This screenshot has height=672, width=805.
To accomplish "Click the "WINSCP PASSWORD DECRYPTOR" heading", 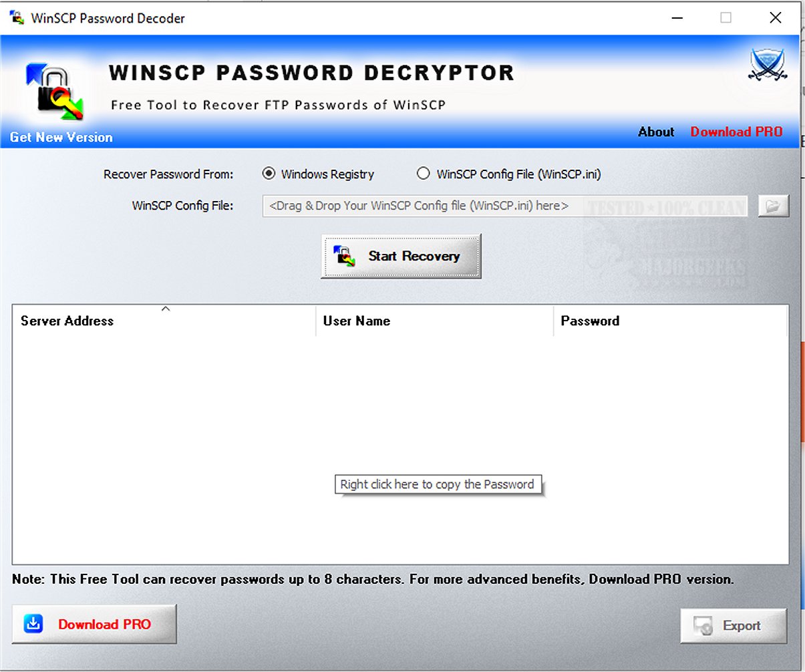I will pyautogui.click(x=311, y=72).
